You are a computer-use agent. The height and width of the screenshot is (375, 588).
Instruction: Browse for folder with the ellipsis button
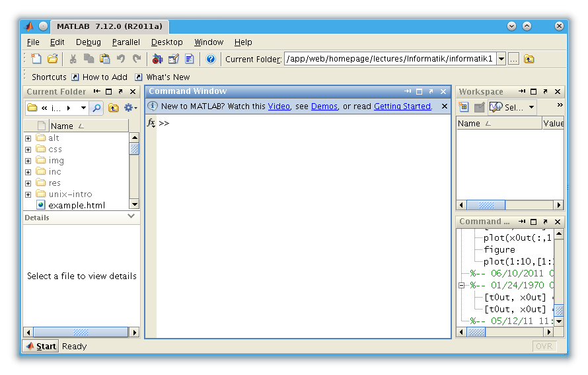(x=513, y=59)
